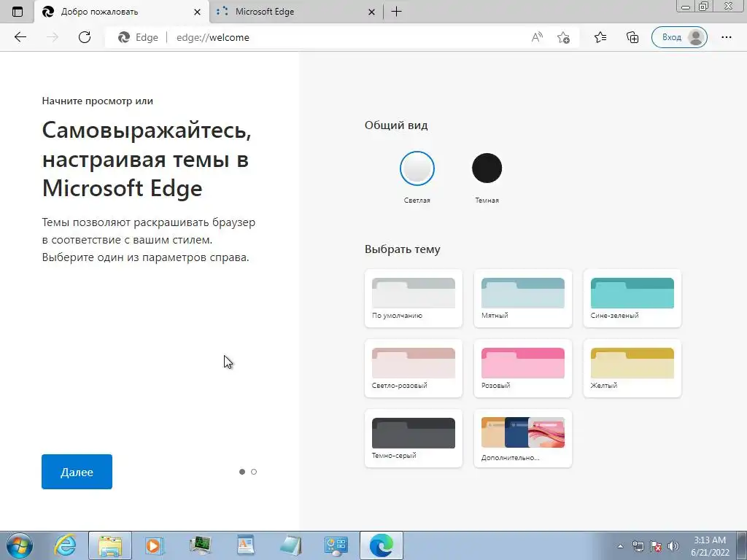This screenshot has height=560, width=747.
Task: Pick the Светло-розовый theme card
Action: [414, 368]
